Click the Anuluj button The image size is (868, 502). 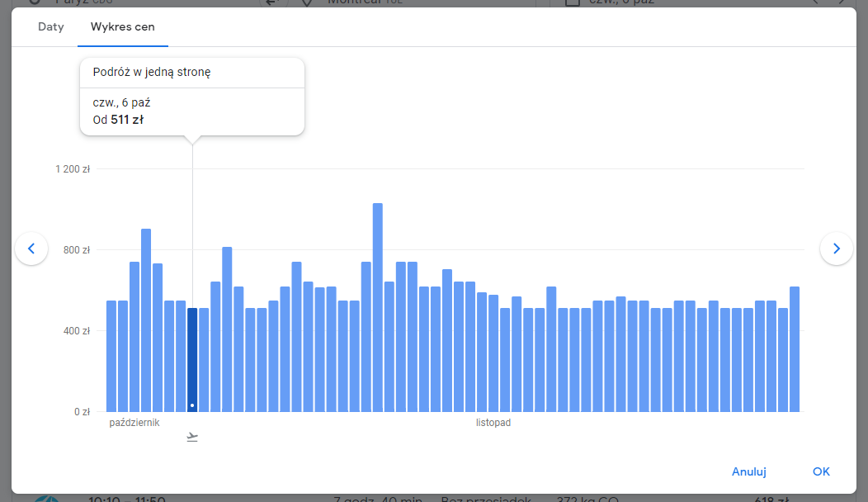point(748,471)
